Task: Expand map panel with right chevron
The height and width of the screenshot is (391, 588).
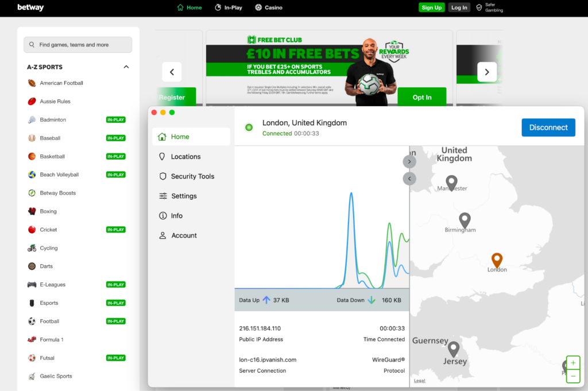Action: [x=409, y=161]
